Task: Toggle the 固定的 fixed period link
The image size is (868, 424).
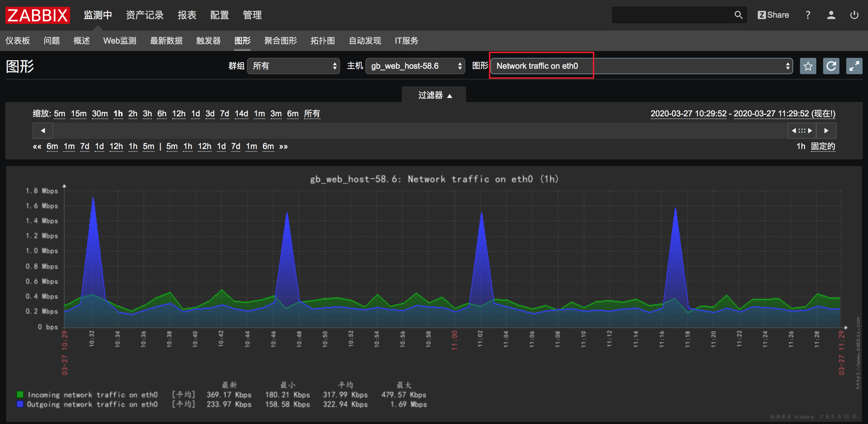Action: [x=823, y=146]
